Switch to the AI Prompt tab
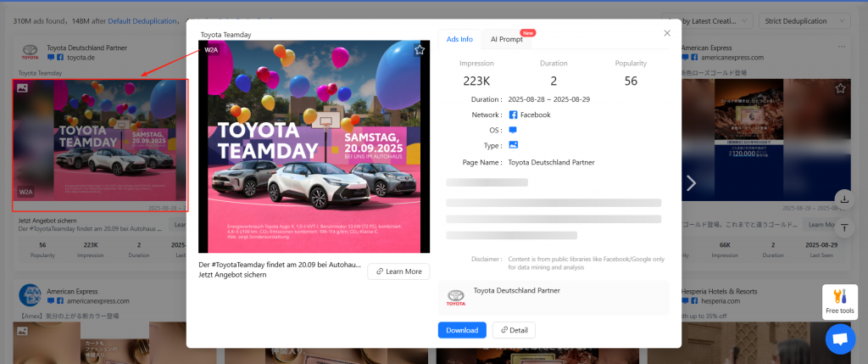The image size is (868, 364). [x=507, y=39]
